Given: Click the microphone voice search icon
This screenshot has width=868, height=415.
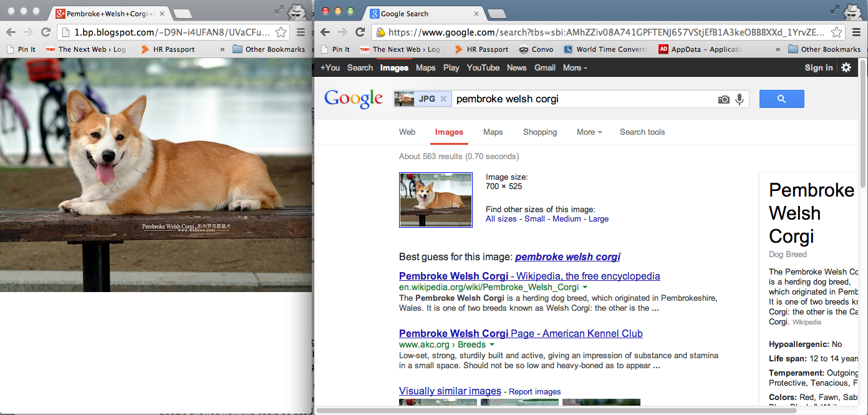Looking at the screenshot, I should (x=740, y=99).
